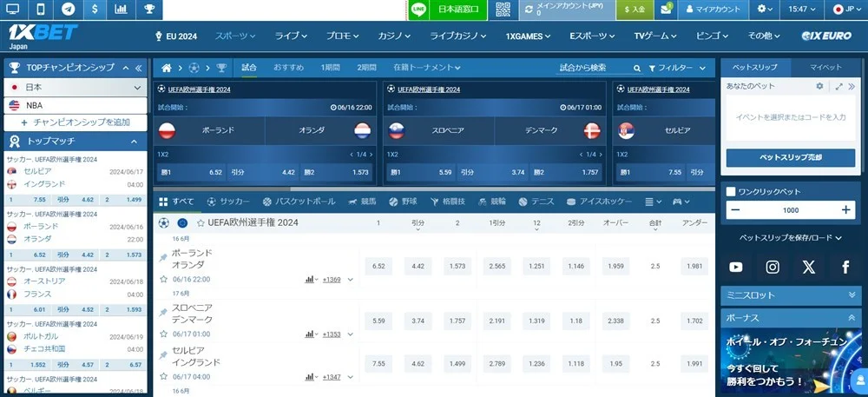Open カジノ menu
Screen dimensions: 868x397
pos(394,36)
